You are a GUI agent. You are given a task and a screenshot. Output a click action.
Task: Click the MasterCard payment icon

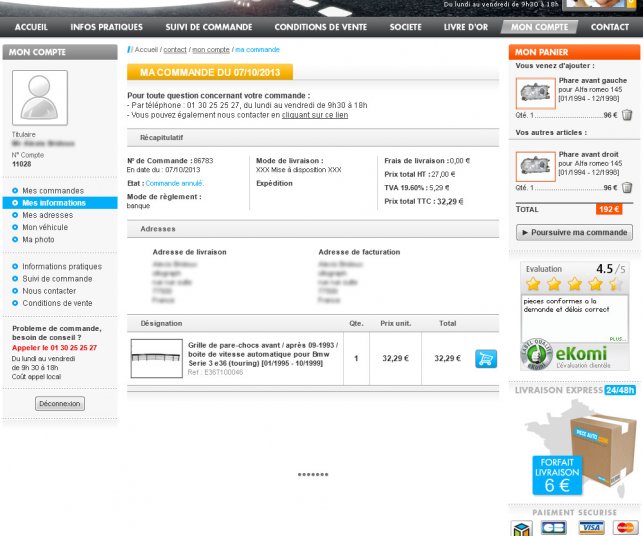point(626,528)
